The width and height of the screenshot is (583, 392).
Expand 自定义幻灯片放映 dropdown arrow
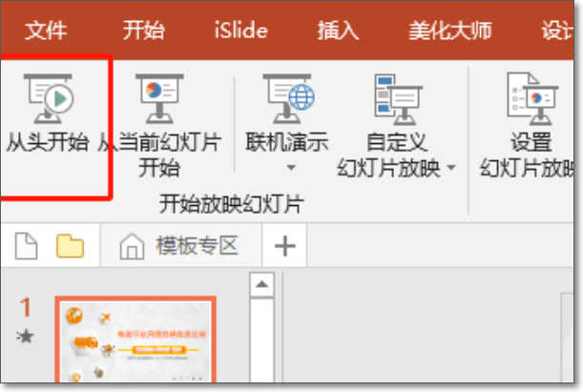tap(451, 168)
